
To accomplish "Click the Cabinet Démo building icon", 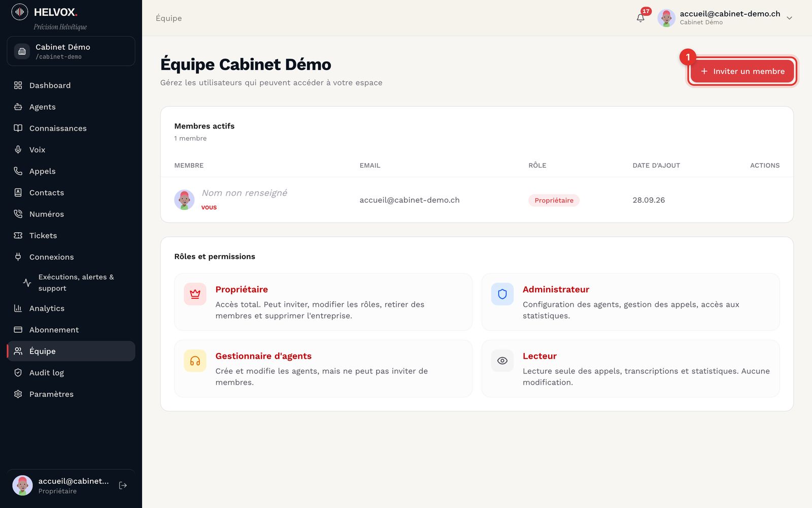I will point(22,51).
